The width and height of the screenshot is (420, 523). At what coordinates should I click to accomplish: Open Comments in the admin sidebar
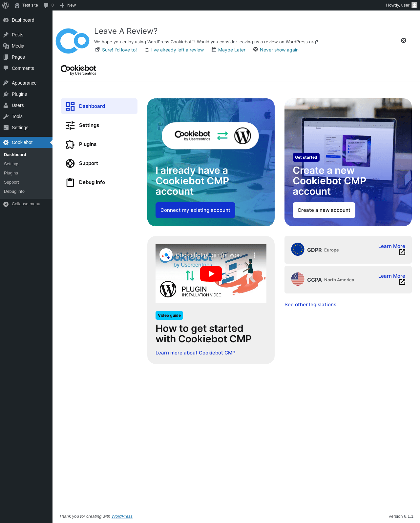(x=26, y=68)
